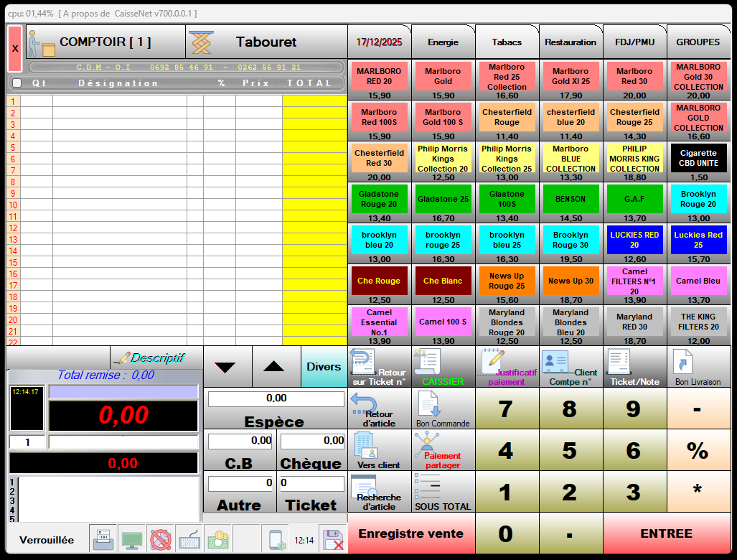Viewport: 737px width, 560px height.
Task: Click numeric keypad key 0
Action: [507, 533]
